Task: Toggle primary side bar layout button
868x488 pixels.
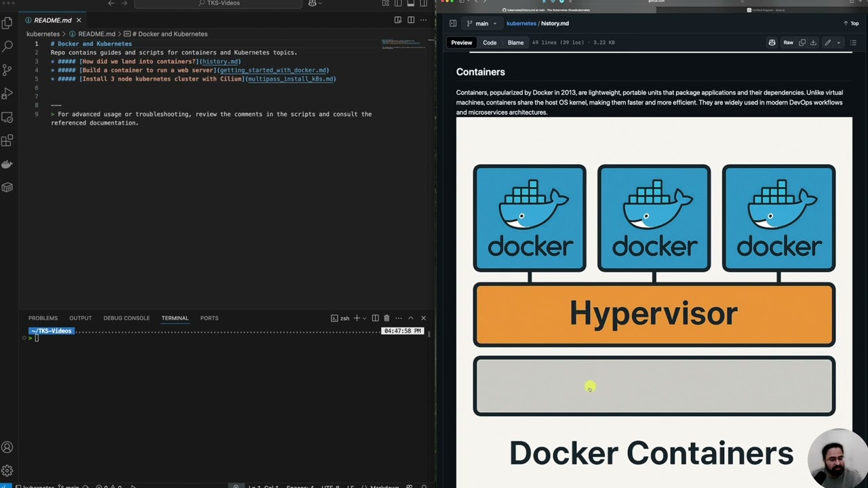Action: coord(398,3)
